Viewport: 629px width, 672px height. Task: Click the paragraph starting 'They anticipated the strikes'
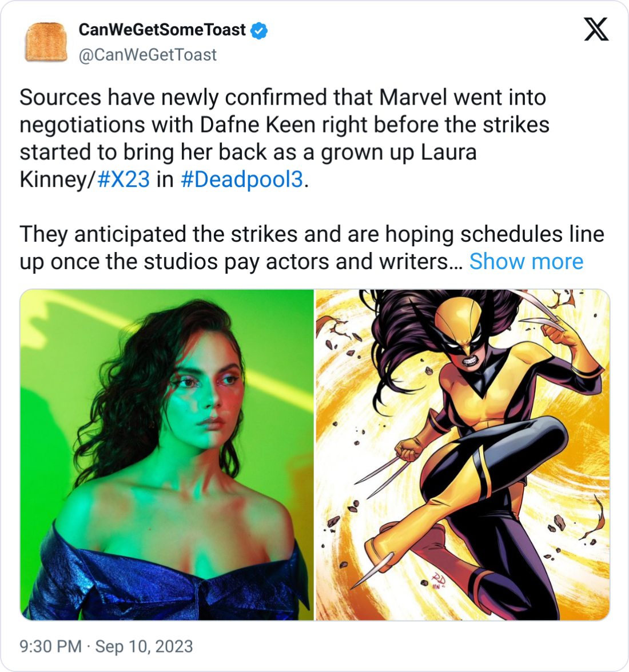point(312,248)
